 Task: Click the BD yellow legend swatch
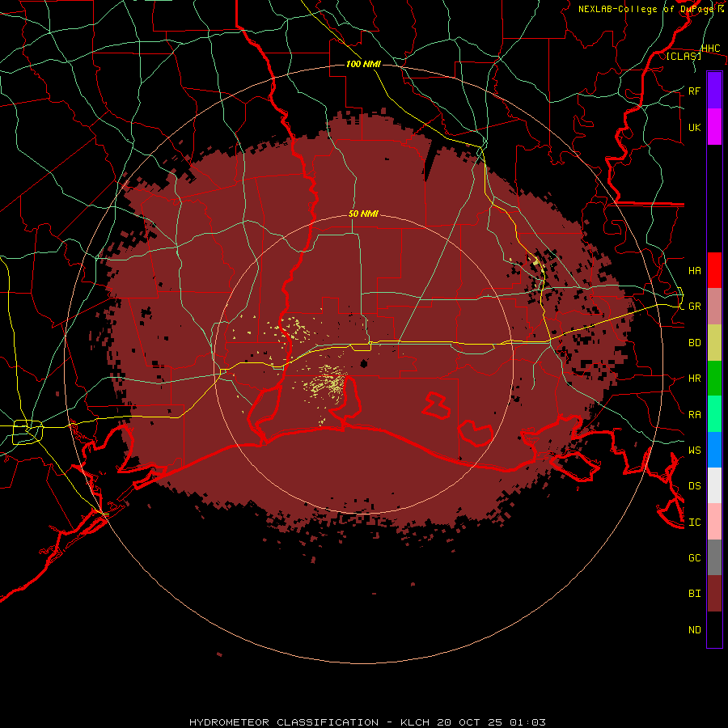714,343
